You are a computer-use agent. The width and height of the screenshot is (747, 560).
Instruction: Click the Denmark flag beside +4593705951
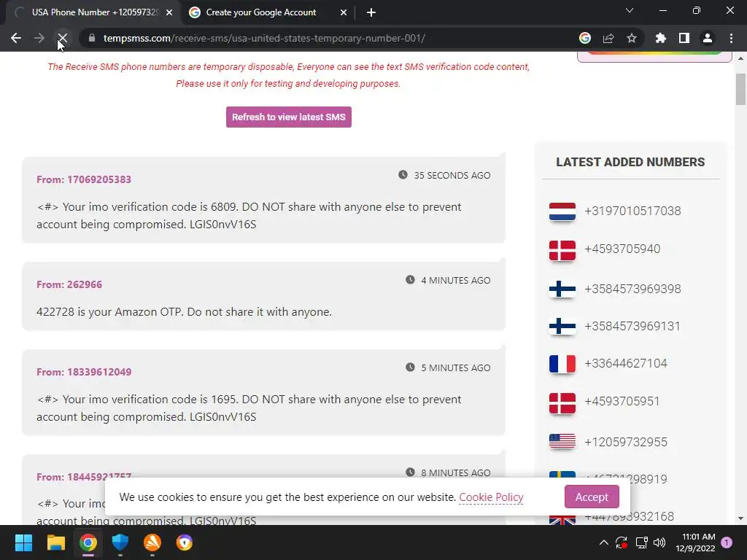pos(562,402)
